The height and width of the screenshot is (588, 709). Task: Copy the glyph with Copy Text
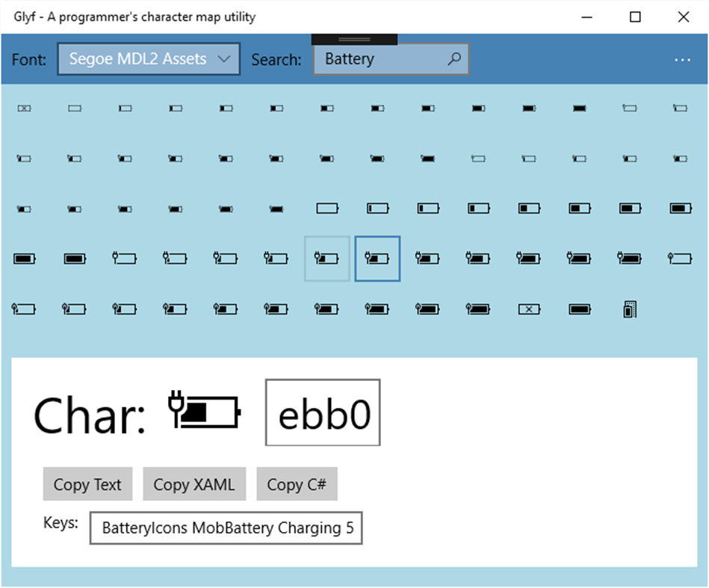(x=87, y=484)
